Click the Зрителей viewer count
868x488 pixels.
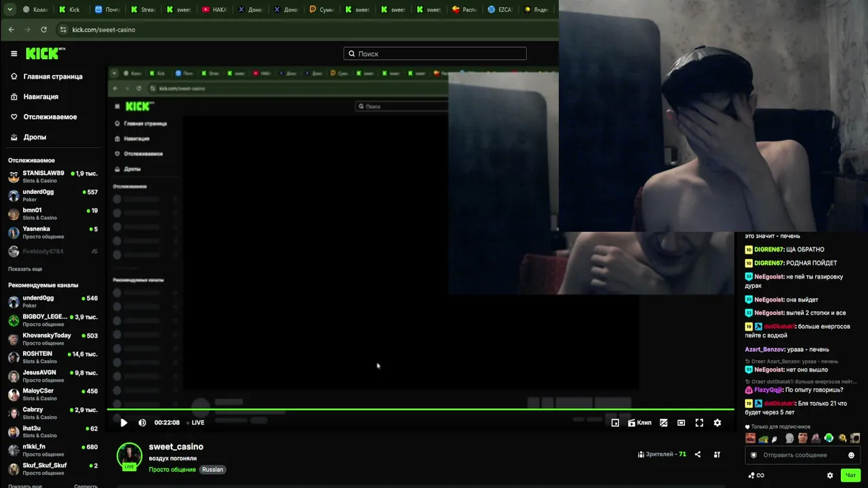click(662, 454)
